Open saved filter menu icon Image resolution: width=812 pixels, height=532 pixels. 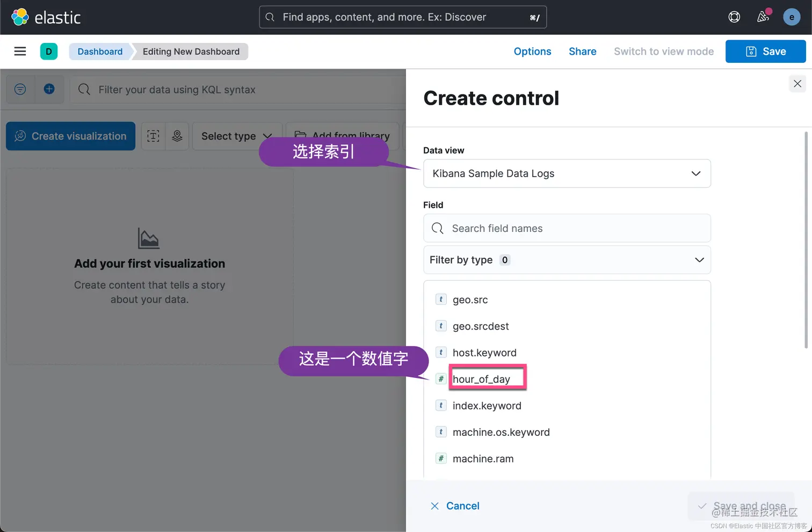coord(20,89)
